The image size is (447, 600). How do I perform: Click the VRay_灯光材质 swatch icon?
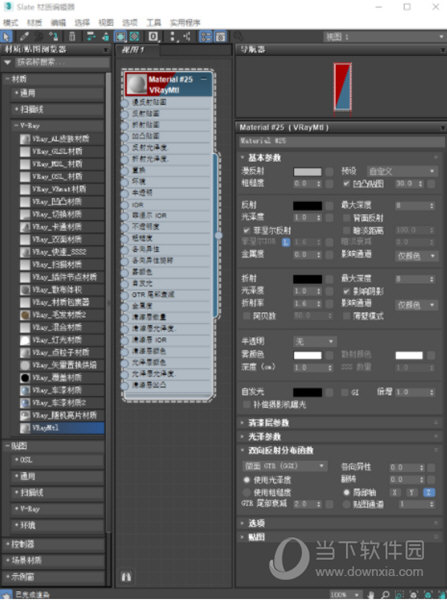[25, 340]
